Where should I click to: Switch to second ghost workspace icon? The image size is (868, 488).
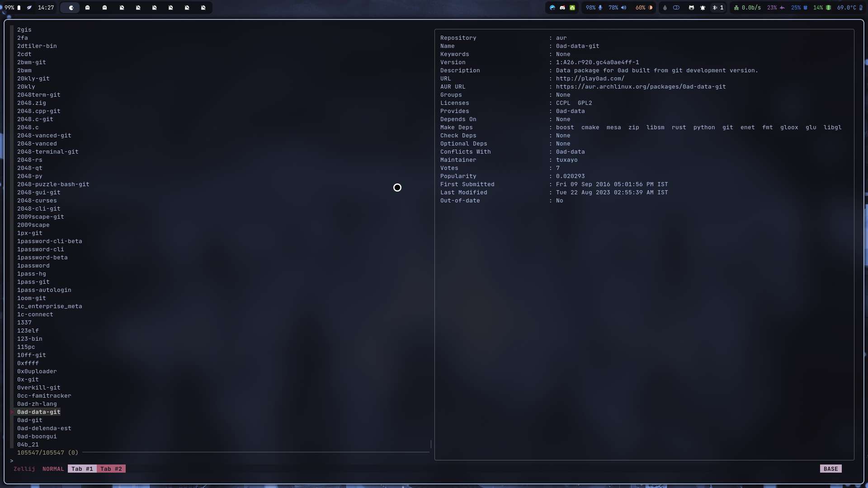click(x=104, y=8)
